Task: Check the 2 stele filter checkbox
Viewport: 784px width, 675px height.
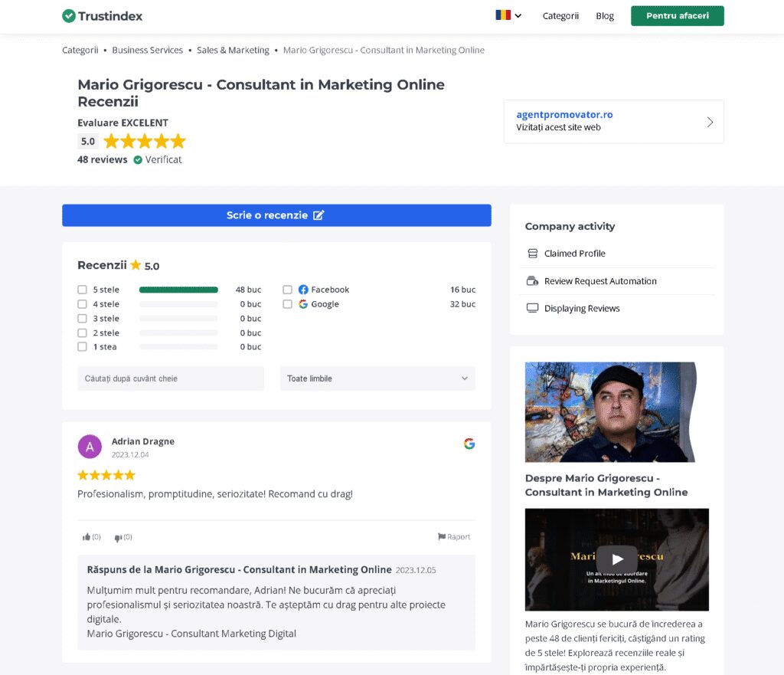Action: coord(83,333)
